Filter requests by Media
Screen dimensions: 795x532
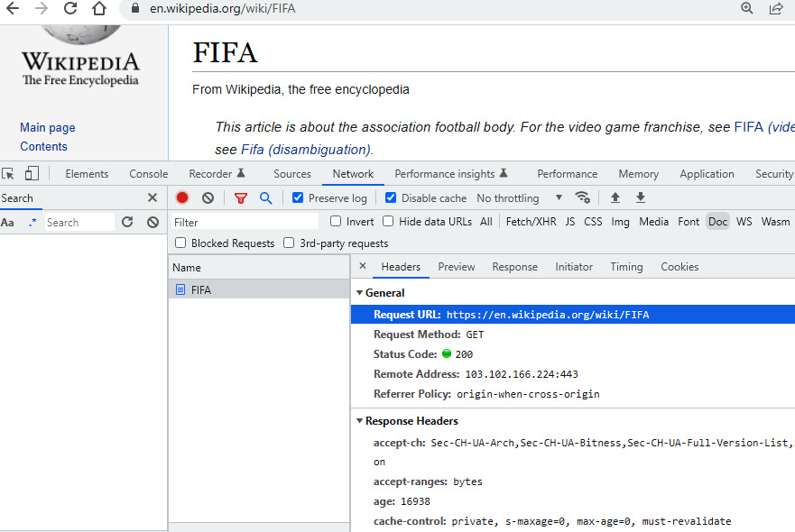coord(653,222)
